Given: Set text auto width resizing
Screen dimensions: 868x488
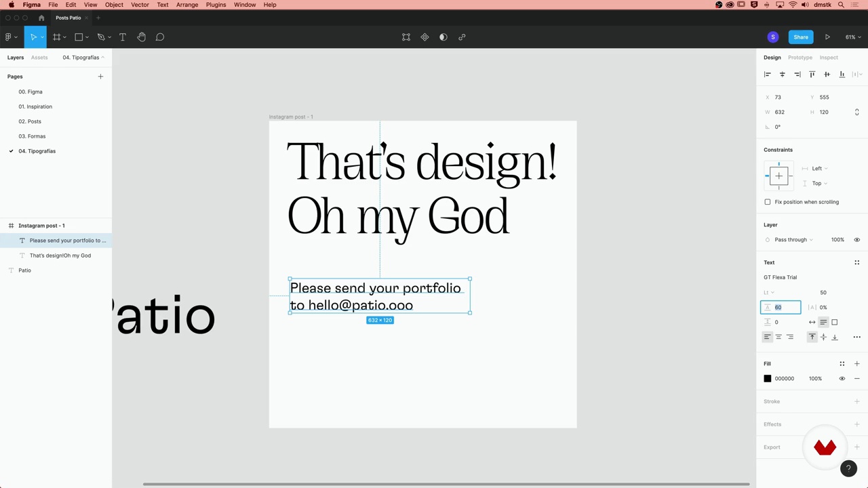Looking at the screenshot, I should pos(812,323).
